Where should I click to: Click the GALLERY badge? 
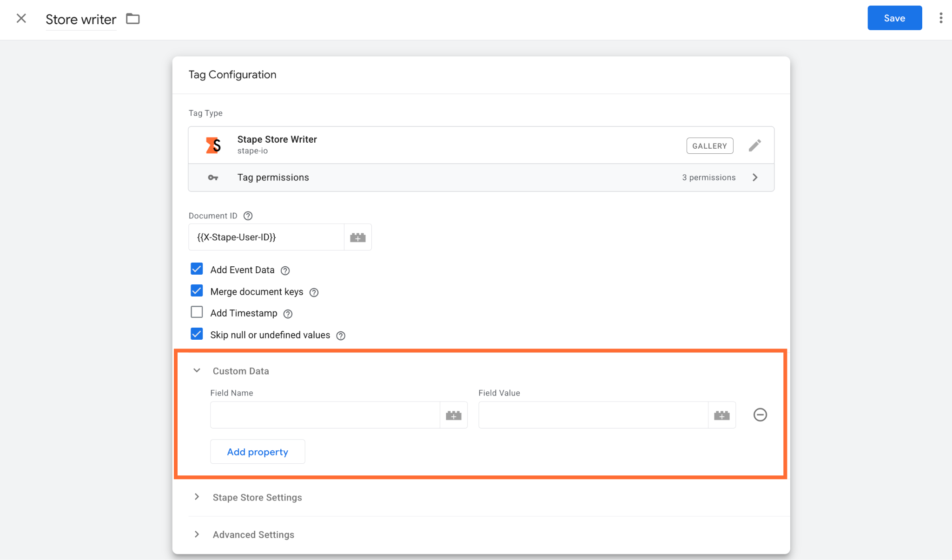pos(710,146)
